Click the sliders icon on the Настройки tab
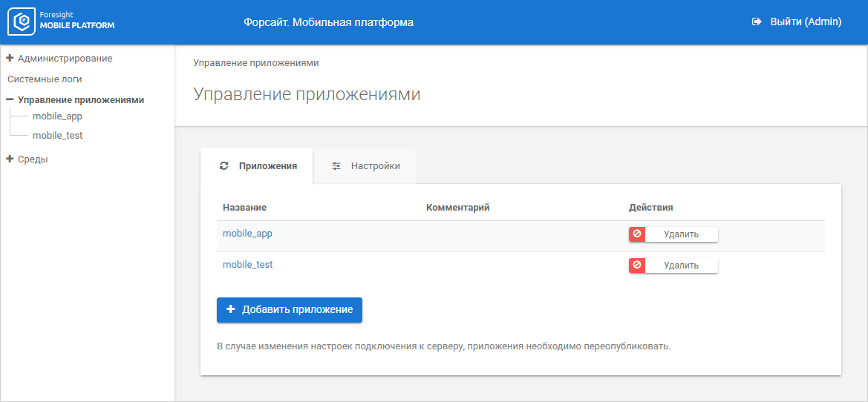The height and width of the screenshot is (402, 868). point(336,166)
